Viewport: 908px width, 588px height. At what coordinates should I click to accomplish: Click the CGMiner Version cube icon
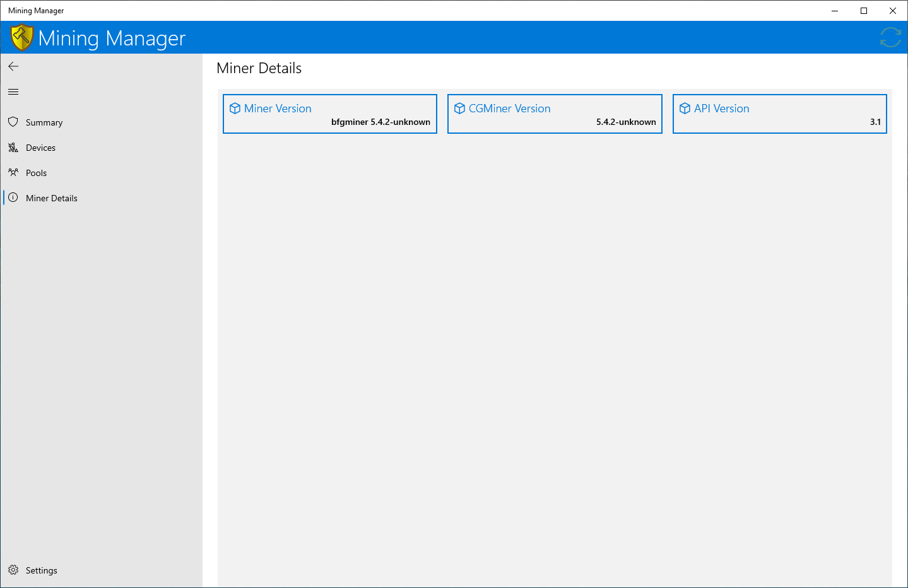(459, 109)
